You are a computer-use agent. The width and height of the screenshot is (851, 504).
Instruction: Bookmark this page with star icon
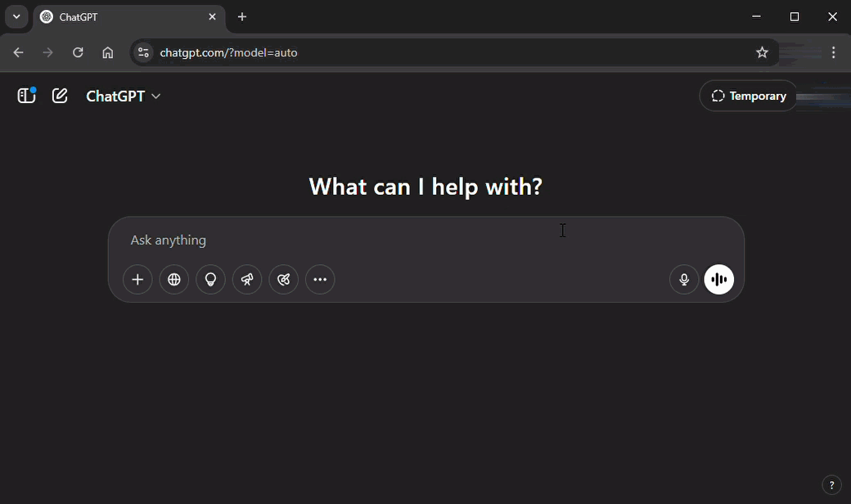[x=762, y=52]
